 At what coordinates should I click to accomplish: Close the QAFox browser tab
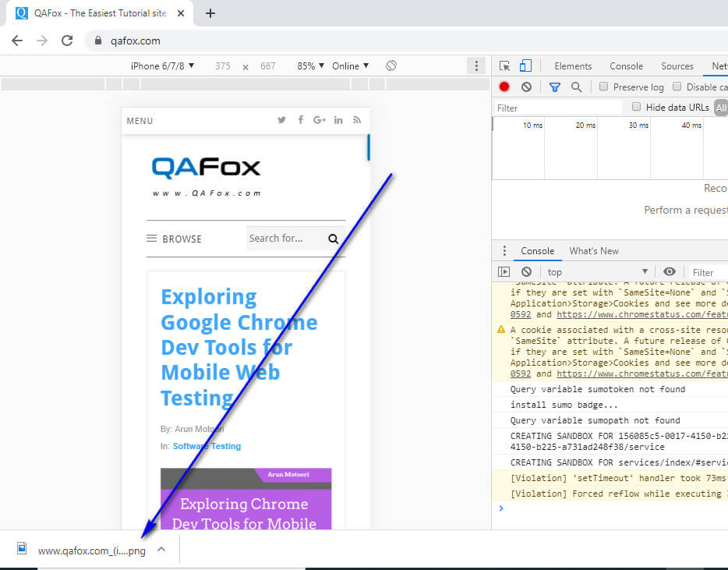(x=181, y=13)
